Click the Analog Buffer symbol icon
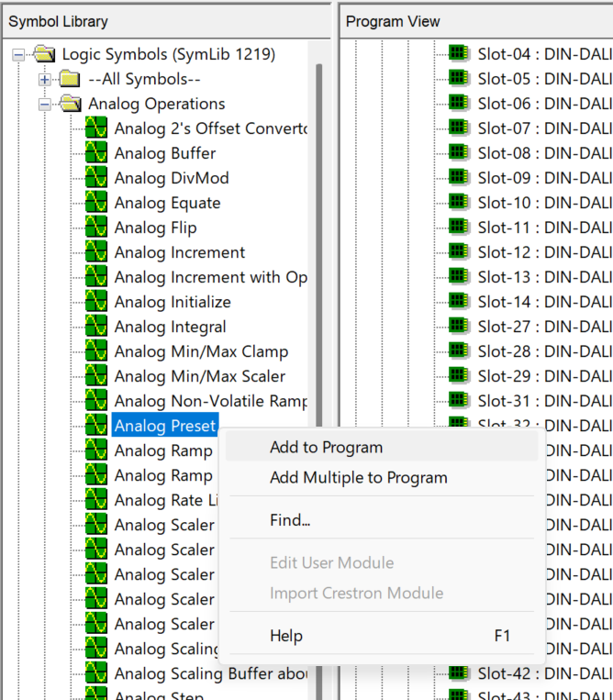Viewport: 613px width, 700px height. pyautogui.click(x=96, y=153)
